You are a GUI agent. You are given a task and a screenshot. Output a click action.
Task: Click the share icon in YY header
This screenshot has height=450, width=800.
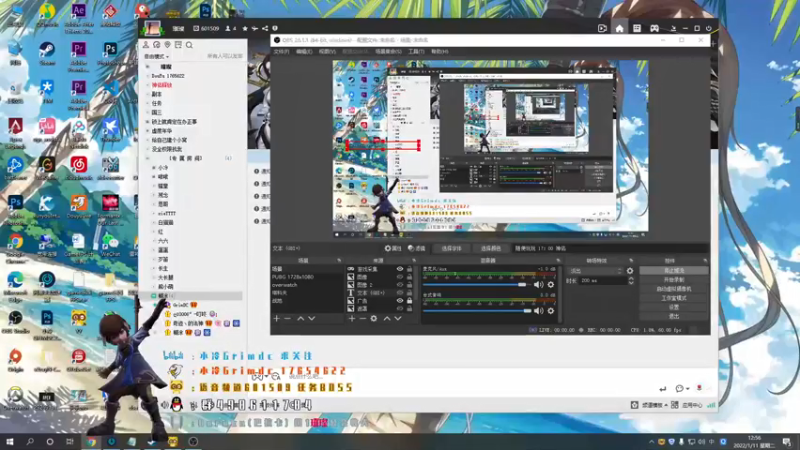click(x=265, y=29)
